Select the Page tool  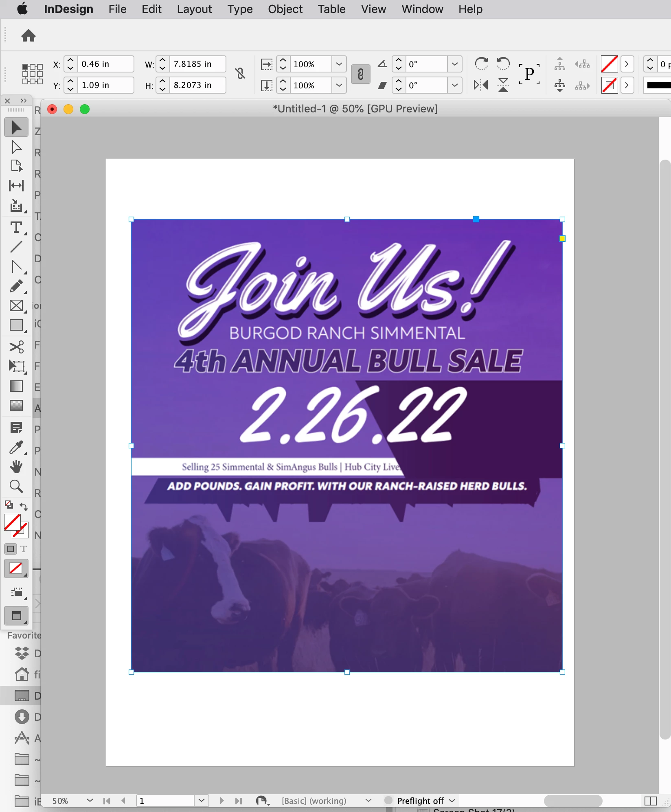(16, 166)
